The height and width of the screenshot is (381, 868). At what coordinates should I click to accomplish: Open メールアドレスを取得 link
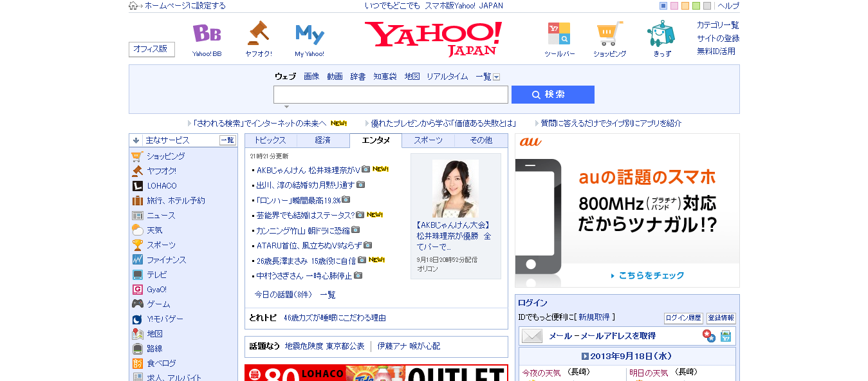[619, 336]
